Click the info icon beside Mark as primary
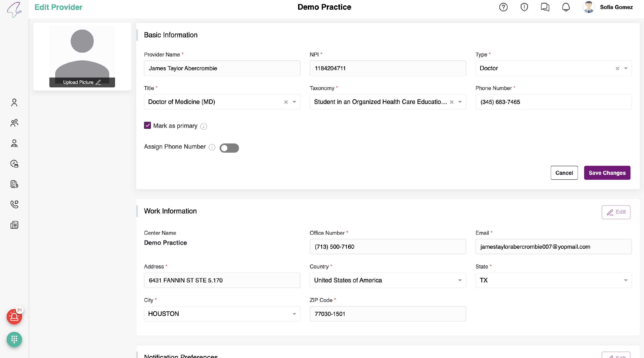The image size is (644, 358). [204, 126]
